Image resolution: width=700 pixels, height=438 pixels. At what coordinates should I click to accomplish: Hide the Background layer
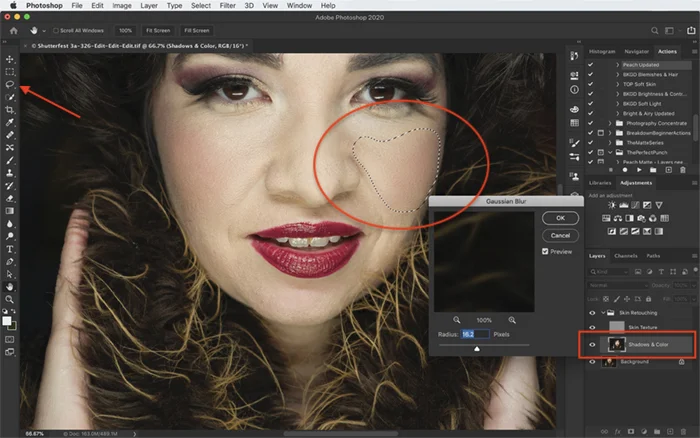click(594, 361)
